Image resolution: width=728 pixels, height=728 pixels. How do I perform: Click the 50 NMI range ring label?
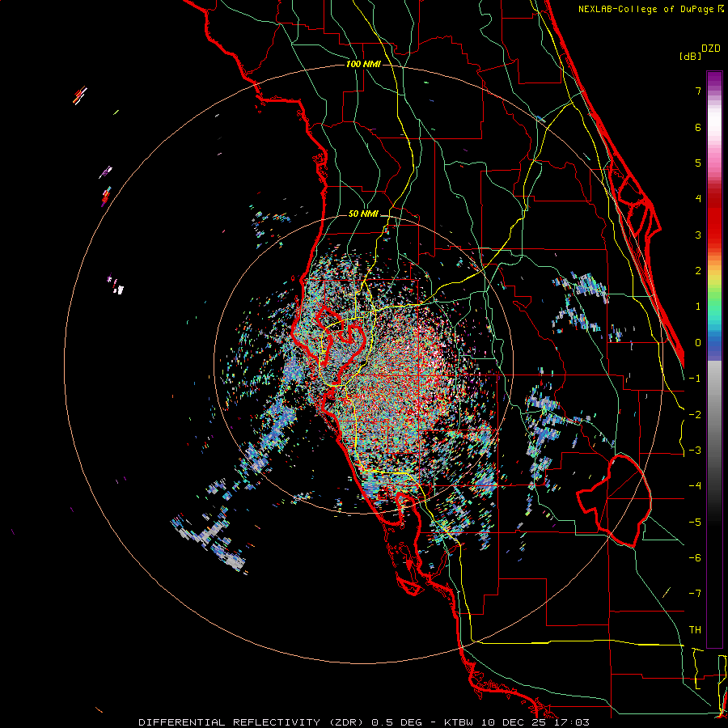coord(363,214)
